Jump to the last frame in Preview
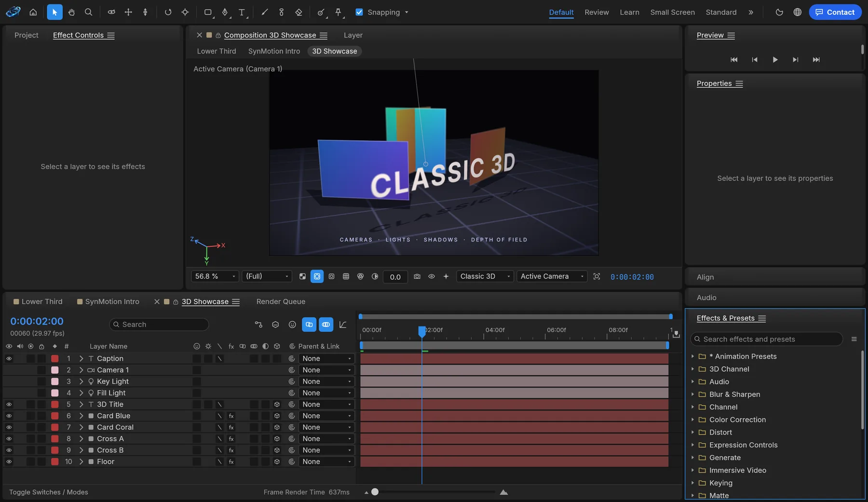The image size is (868, 502). coord(816,60)
